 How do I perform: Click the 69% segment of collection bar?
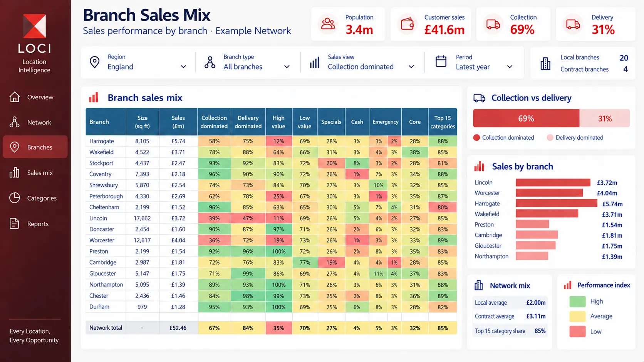click(526, 118)
